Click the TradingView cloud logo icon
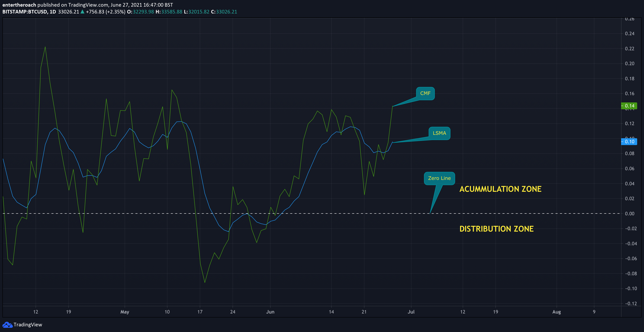Screen dimensions: 644x332 tap(7, 325)
